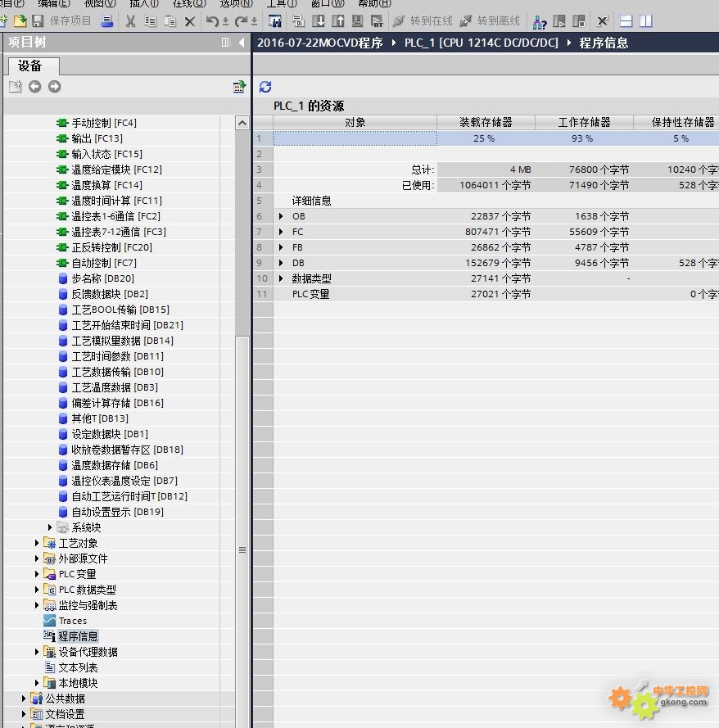Undo the last action

pos(212,21)
